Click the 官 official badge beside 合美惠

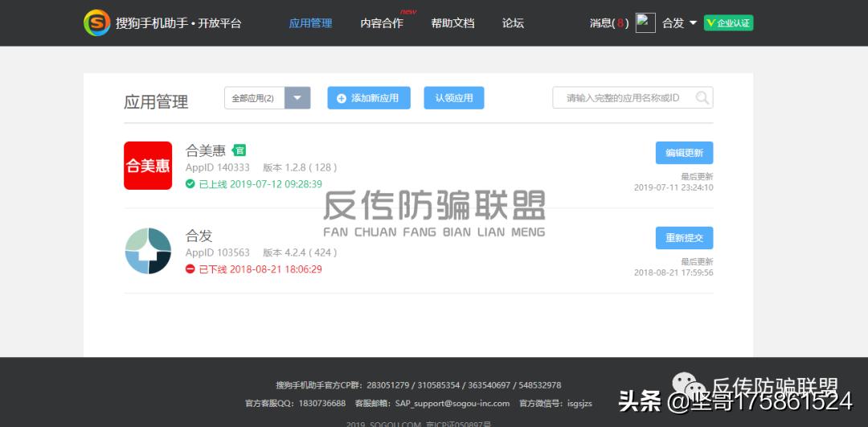[x=239, y=150]
